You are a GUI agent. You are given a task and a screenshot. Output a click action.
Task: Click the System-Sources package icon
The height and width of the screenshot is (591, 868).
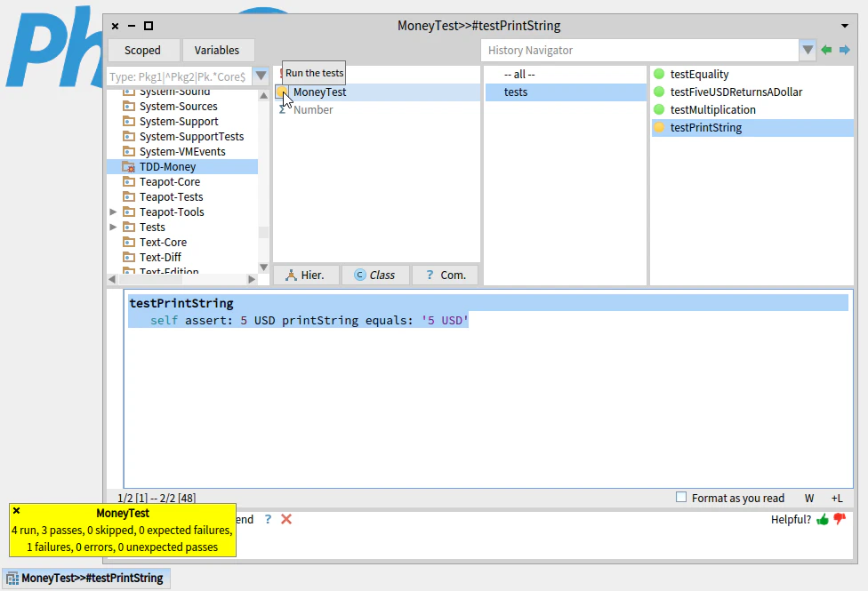coord(128,107)
